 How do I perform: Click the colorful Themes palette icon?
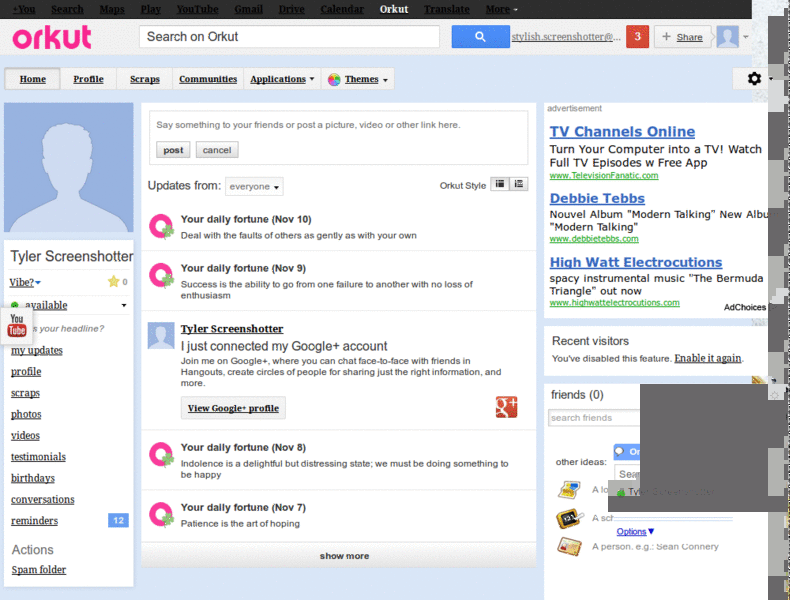pyautogui.click(x=334, y=80)
